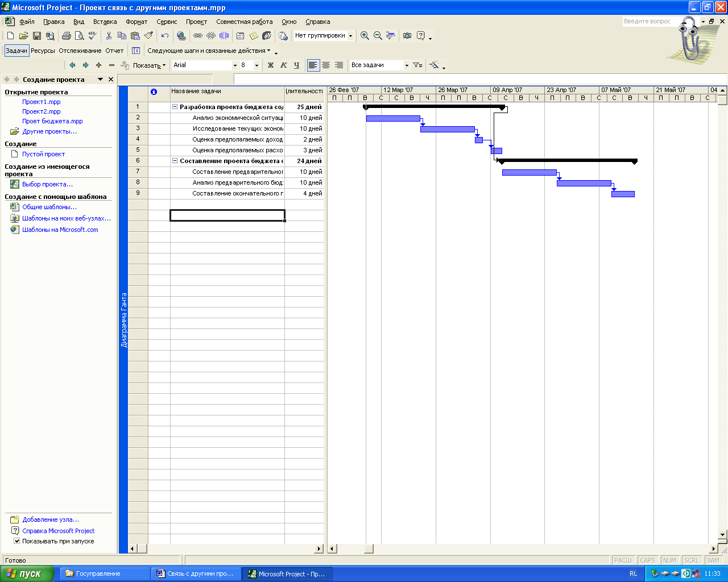Insert a hyperlink with the globe icon

click(x=181, y=36)
